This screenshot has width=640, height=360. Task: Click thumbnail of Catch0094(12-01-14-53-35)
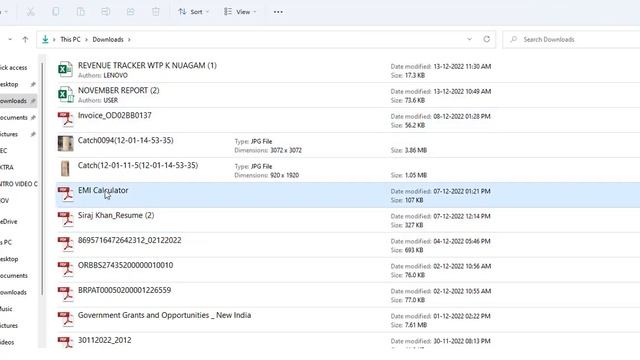click(65, 144)
